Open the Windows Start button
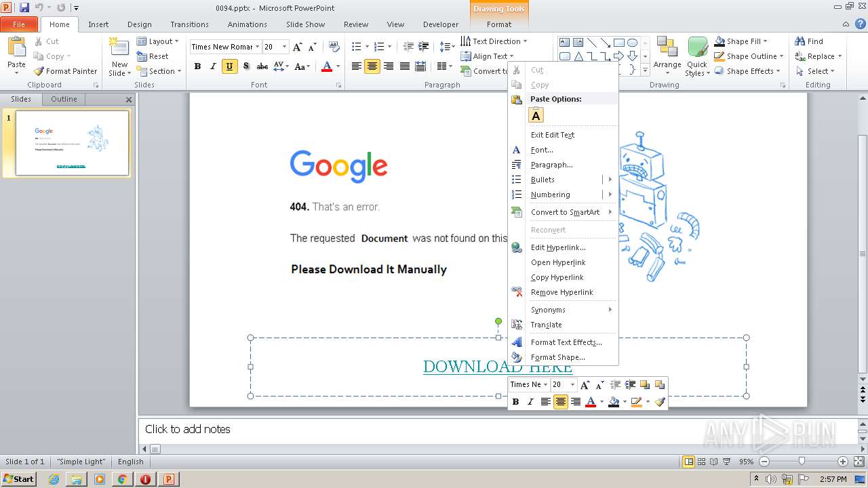 18,479
